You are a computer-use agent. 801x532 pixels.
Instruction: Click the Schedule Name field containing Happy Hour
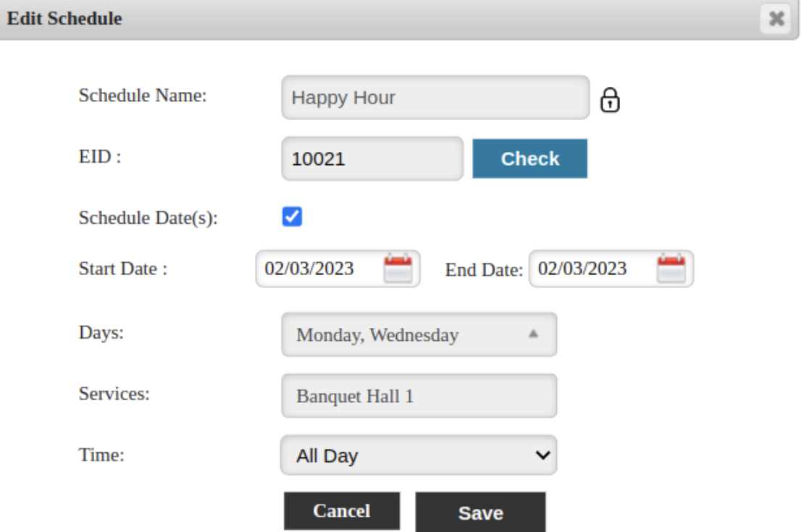point(435,98)
